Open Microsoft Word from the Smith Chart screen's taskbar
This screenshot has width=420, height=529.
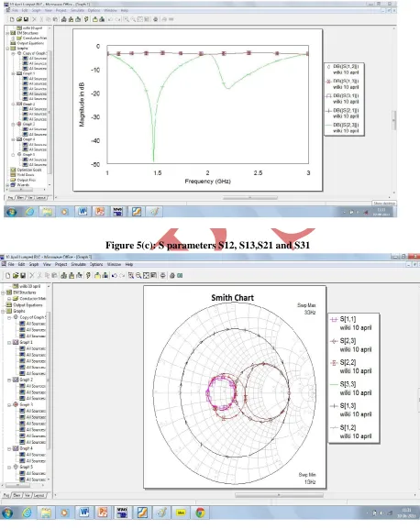tap(84, 512)
